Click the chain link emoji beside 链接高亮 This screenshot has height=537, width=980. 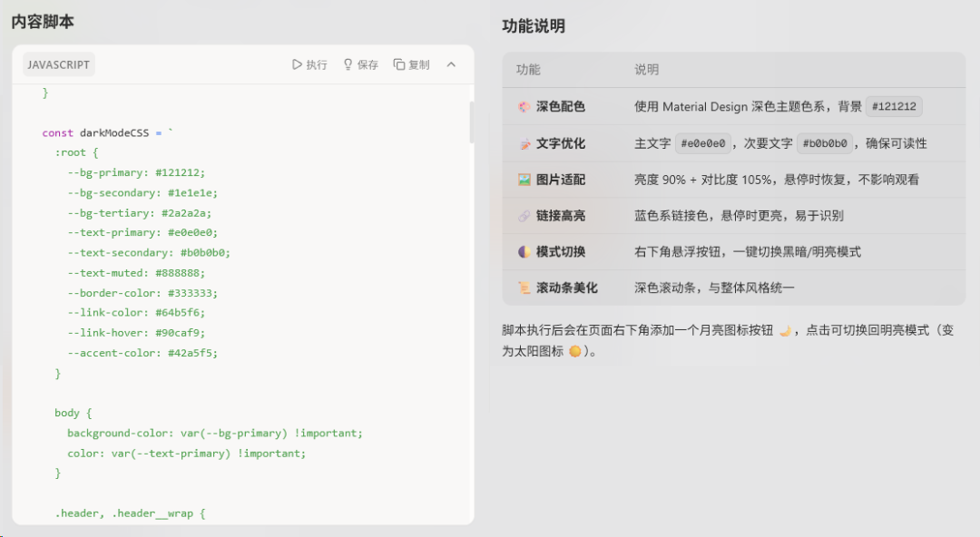[x=524, y=216]
